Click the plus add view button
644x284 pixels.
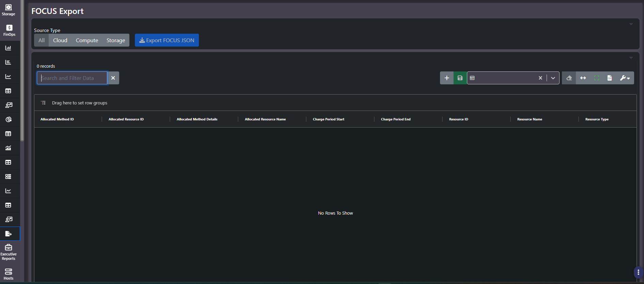click(447, 78)
